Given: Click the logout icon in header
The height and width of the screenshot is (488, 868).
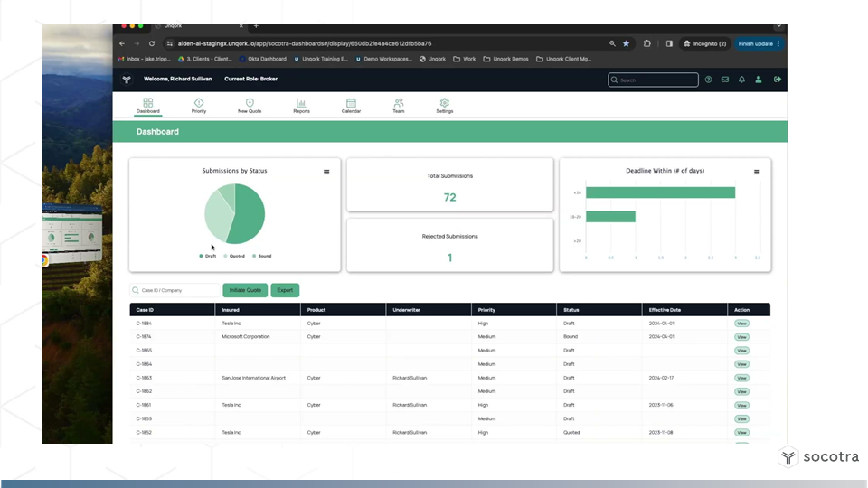Looking at the screenshot, I should (778, 80).
